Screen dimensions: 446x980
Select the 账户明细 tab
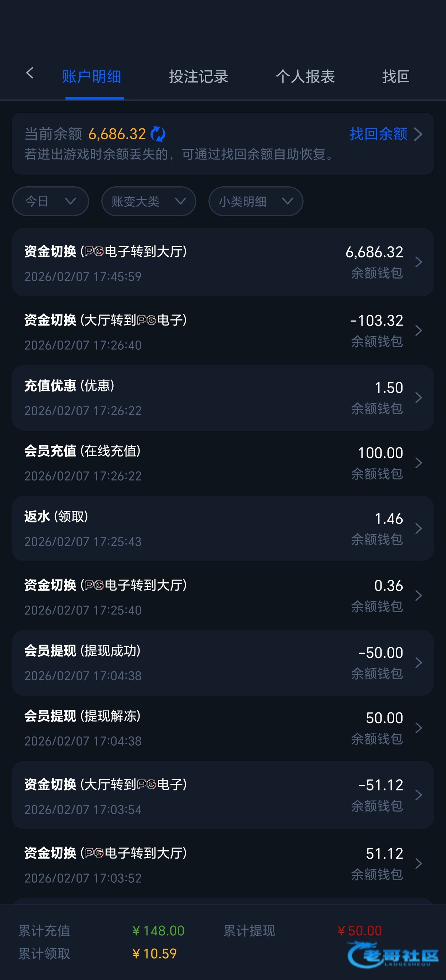click(x=91, y=77)
